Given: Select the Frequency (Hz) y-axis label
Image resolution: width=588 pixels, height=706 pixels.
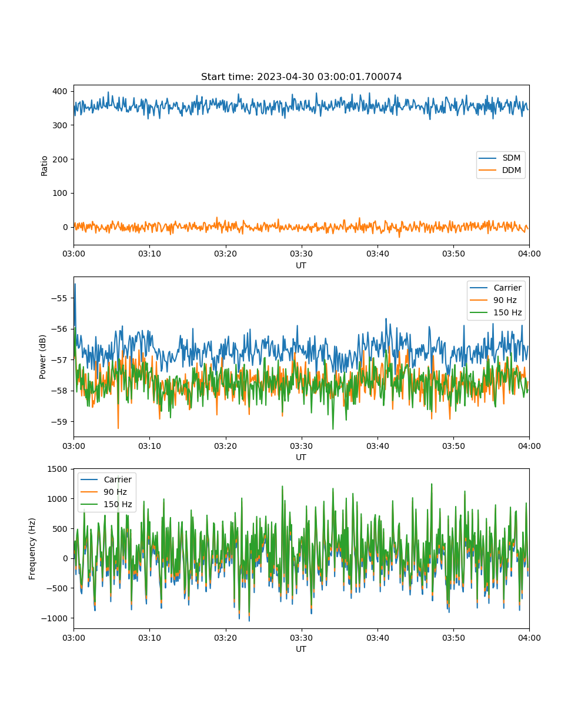Looking at the screenshot, I should click(32, 548).
